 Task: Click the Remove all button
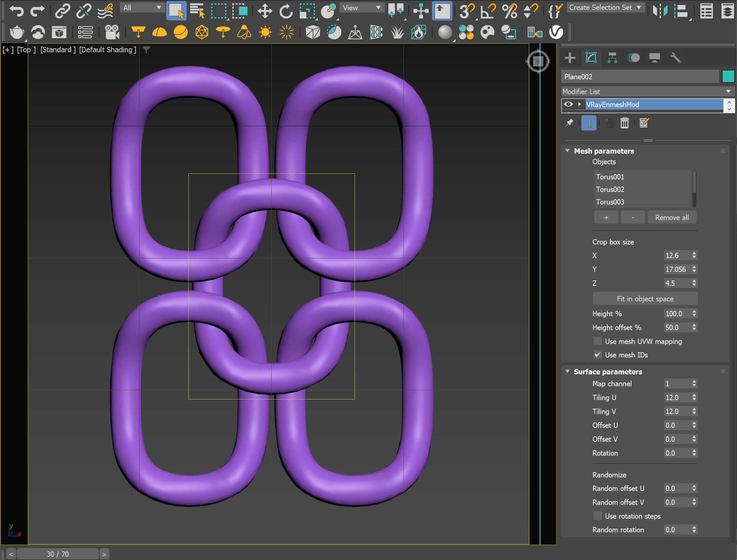(x=672, y=217)
